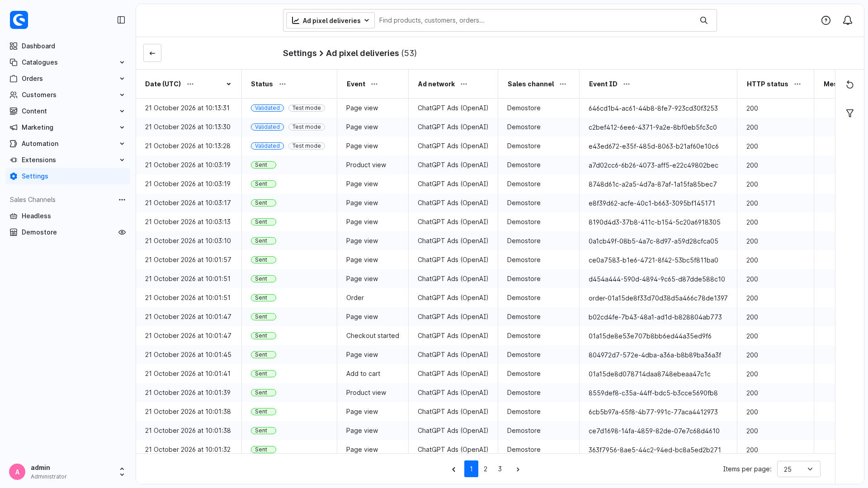The height and width of the screenshot is (488, 868).
Task: Click the Validated badge at 10:13:31
Action: 267,108
